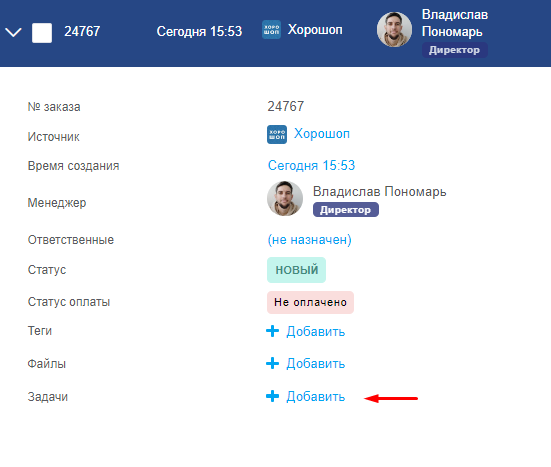The image size is (551, 467).
Task: Click the plus icon next to Теги
Action: coord(272,331)
